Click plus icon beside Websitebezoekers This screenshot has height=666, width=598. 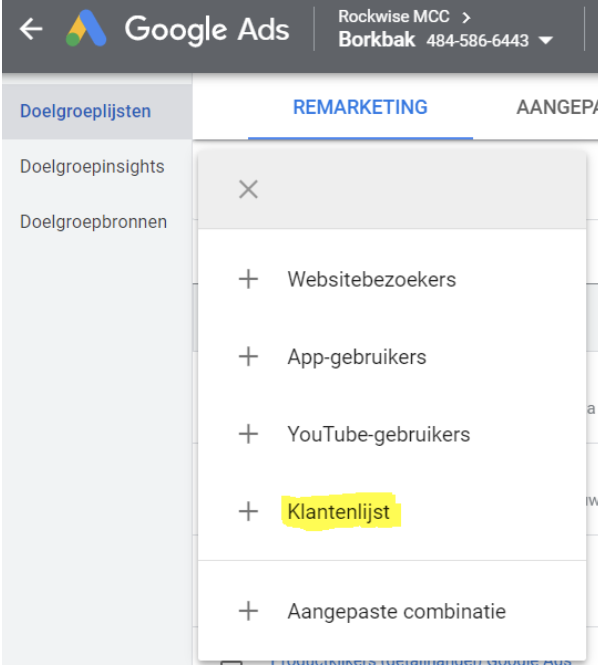[248, 279]
